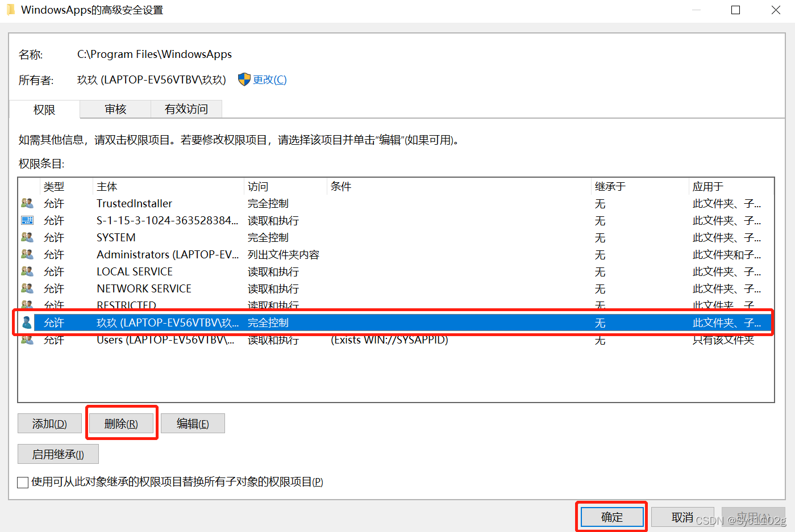795x532 pixels.
Task: Tick the replace child object permissions checkbox
Action: pyautogui.click(x=23, y=483)
